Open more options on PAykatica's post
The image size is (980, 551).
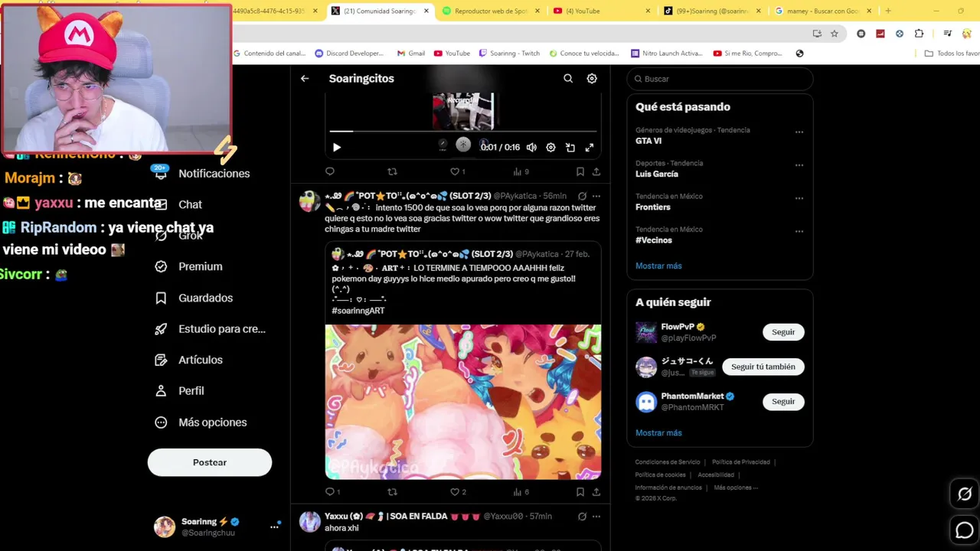[x=596, y=196]
